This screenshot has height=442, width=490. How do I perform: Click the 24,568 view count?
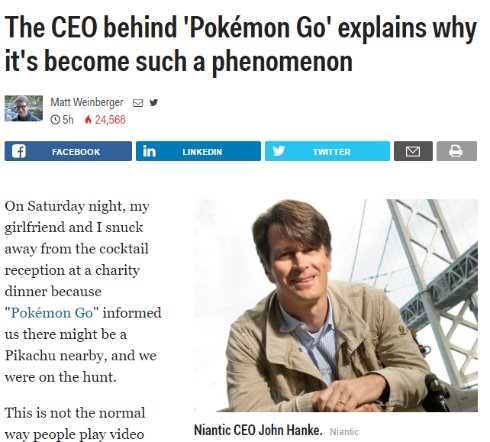pos(110,120)
